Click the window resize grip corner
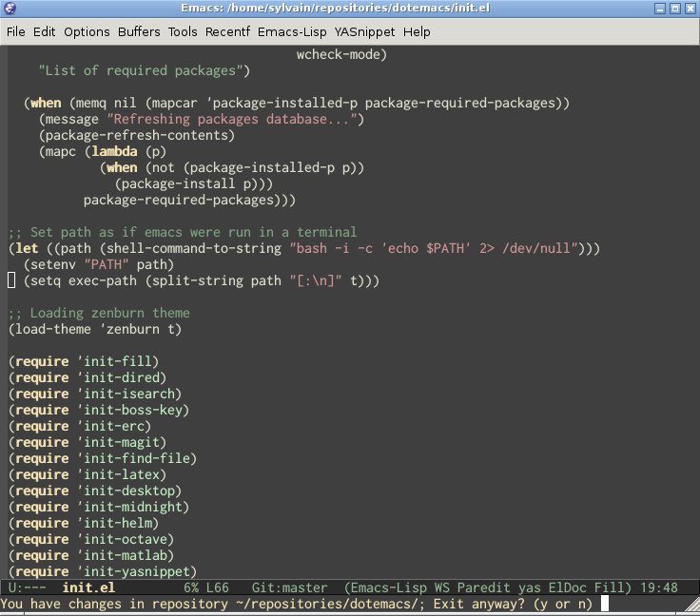 (692, 606)
